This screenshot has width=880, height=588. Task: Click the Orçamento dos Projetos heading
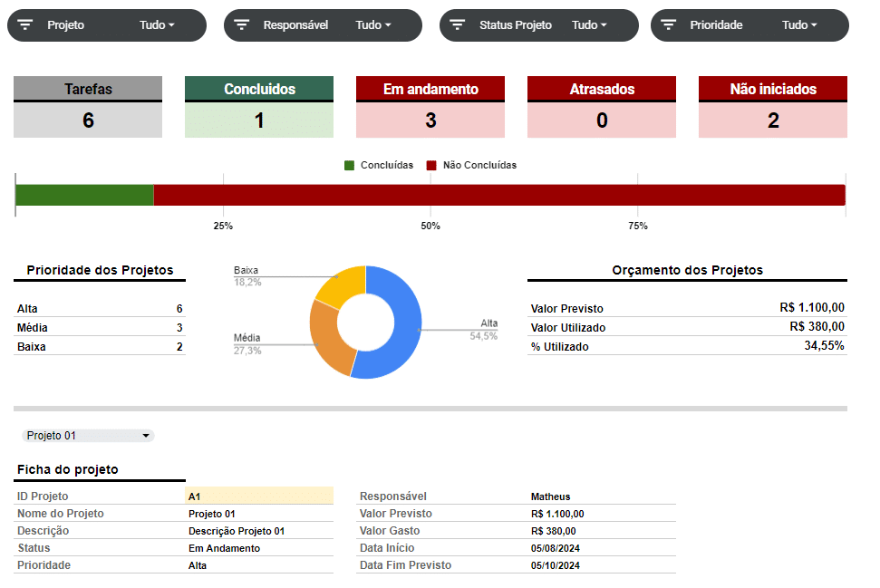coord(688,270)
